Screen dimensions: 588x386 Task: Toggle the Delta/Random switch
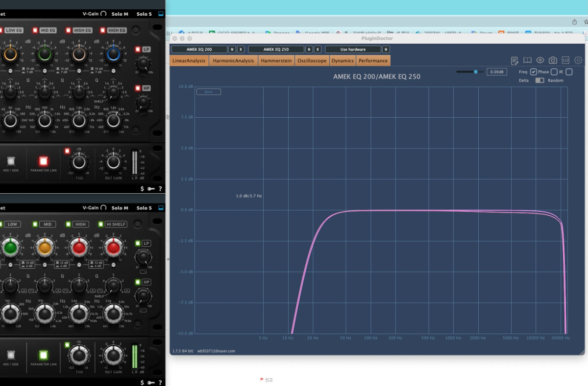click(539, 80)
